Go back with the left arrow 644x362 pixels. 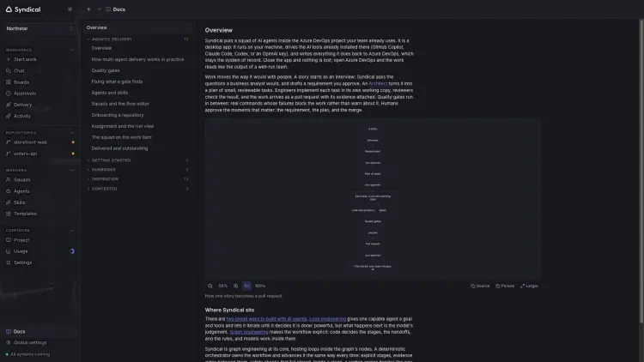[x=89, y=9]
